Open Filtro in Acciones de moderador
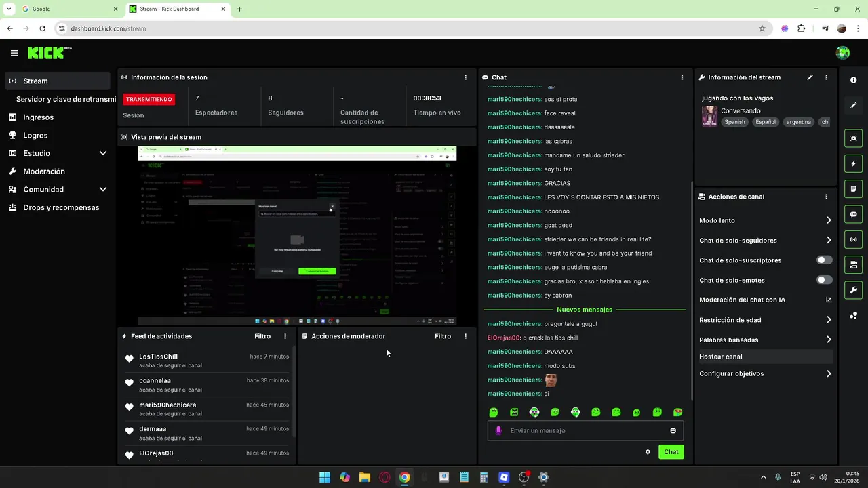This screenshot has height=488, width=868. pos(443,336)
